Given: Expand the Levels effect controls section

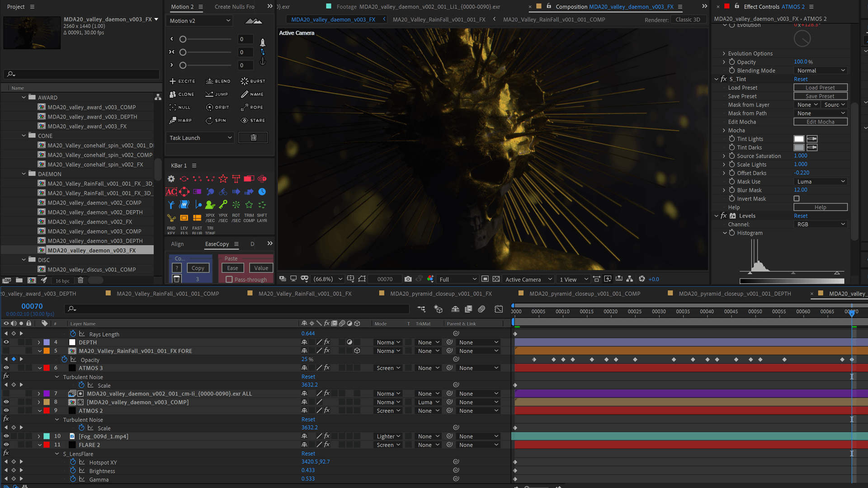Looking at the screenshot, I should click(x=718, y=216).
